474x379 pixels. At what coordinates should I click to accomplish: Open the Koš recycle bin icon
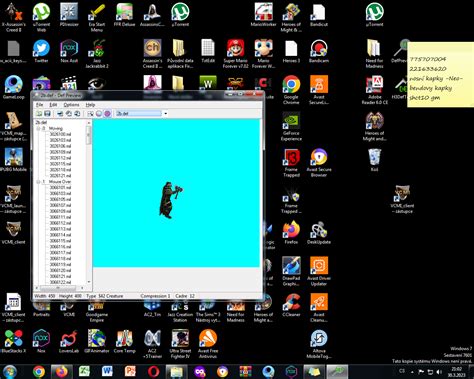coord(374,160)
